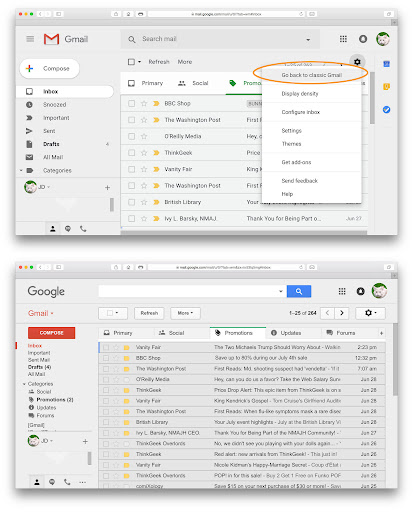Screen dimensions: 413x512
Task: Toggle importance marker on Vanity Fair in new Gmail
Action: pos(156,169)
